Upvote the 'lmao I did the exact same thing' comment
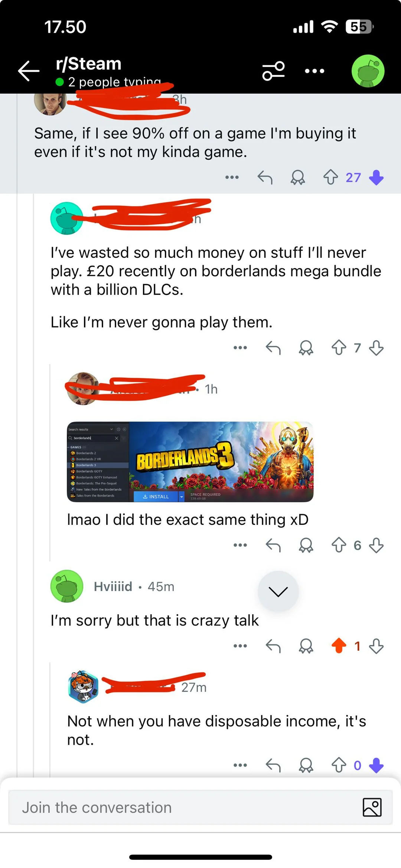Screen dimensions: 401x868 339,545
